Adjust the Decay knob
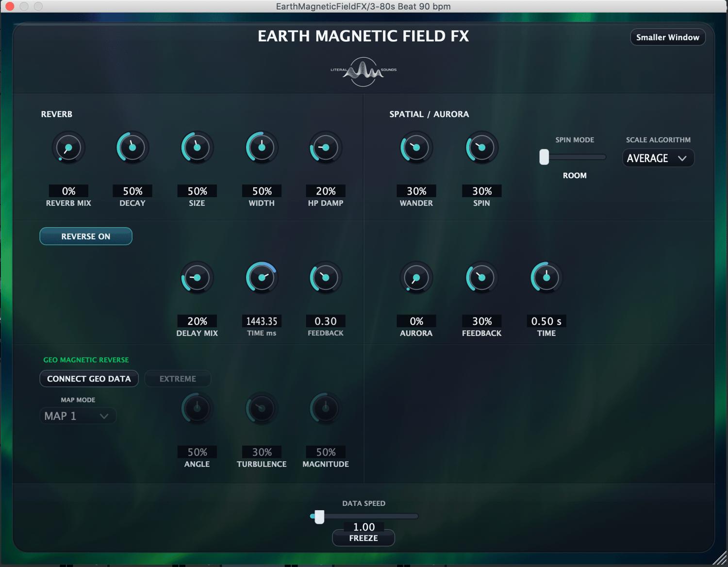Screen dimensions: 728x567 tap(132, 148)
